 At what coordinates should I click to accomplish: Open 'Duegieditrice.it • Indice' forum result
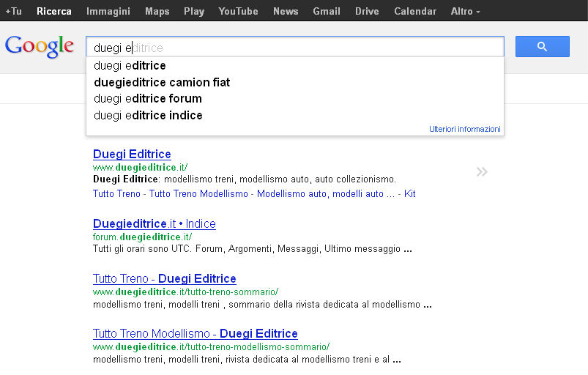(154, 223)
